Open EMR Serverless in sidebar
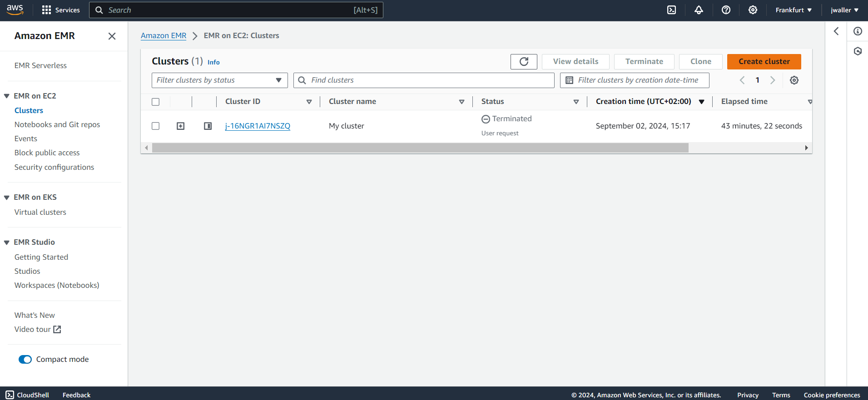The width and height of the screenshot is (868, 400). (x=40, y=66)
